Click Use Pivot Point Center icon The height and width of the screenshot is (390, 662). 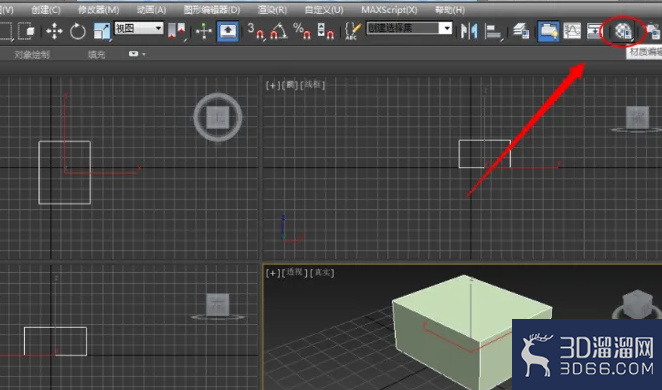[177, 31]
